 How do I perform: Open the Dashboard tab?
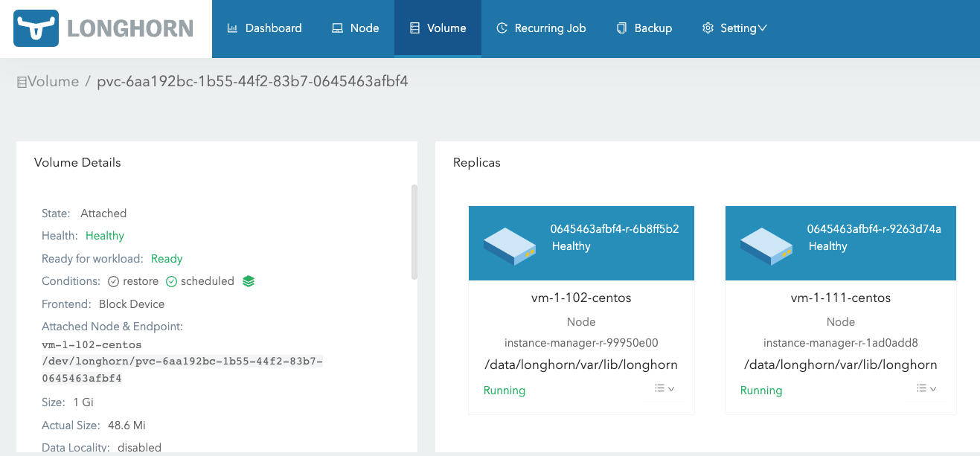pos(264,28)
